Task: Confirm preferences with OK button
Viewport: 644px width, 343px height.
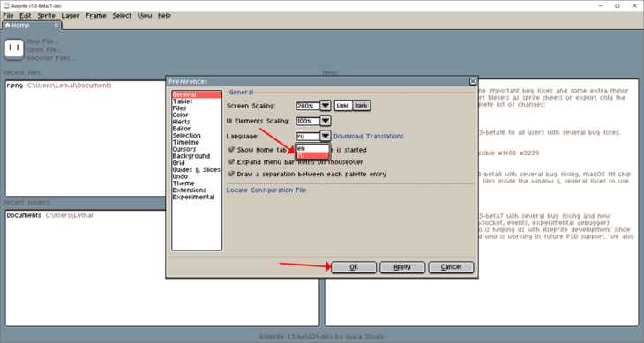Action: click(354, 267)
